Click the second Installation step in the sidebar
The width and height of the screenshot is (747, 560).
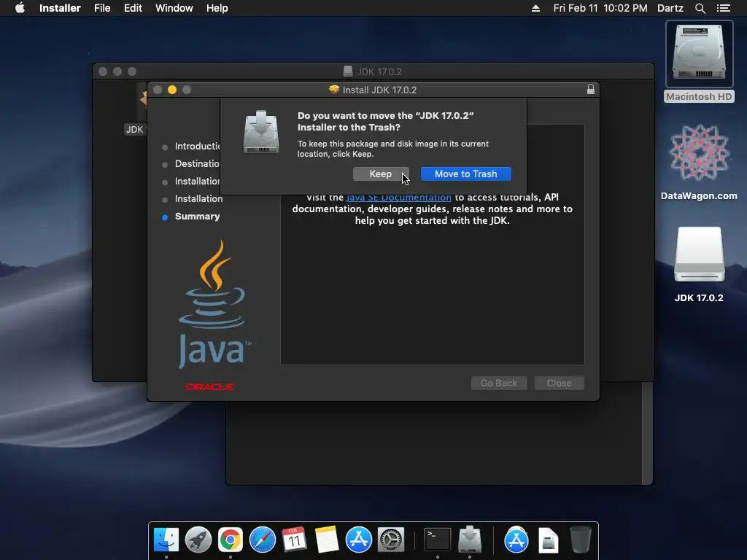198,198
